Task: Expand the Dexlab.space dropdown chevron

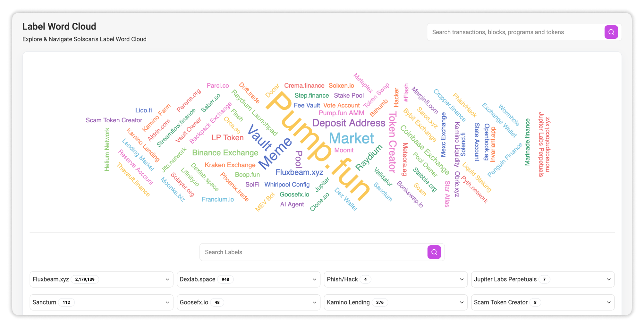Action: 314,280
